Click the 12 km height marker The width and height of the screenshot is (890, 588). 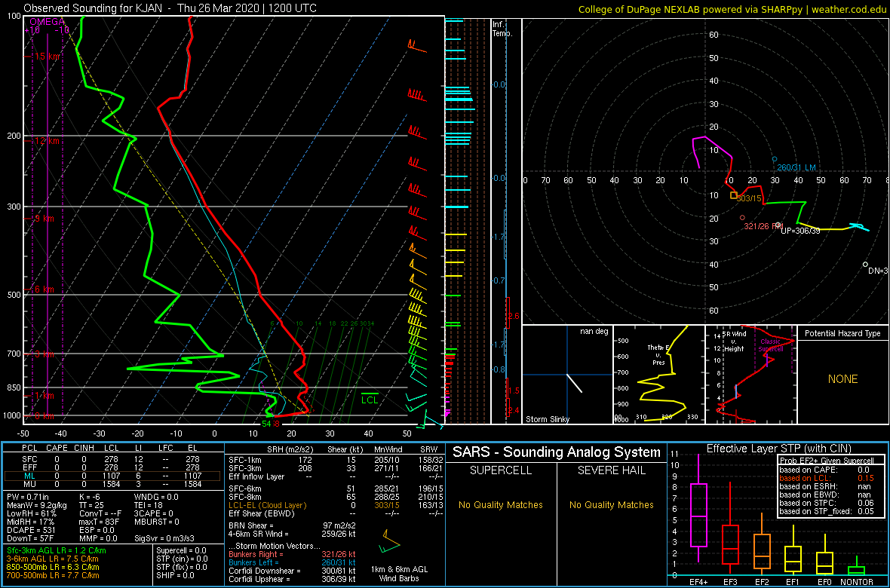pos(47,140)
